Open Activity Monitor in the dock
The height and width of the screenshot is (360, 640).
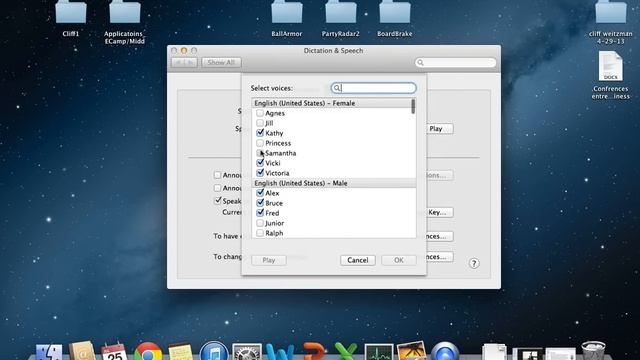click(379, 352)
